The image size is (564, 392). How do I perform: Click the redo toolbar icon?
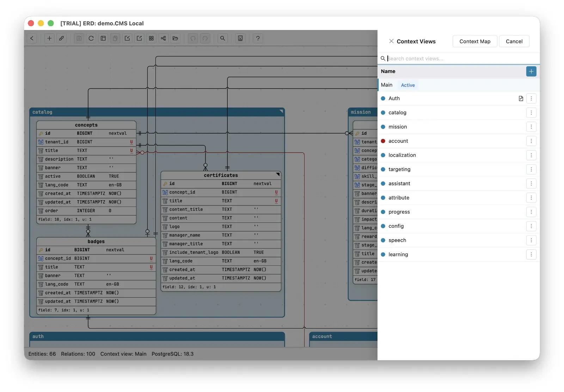(x=205, y=38)
